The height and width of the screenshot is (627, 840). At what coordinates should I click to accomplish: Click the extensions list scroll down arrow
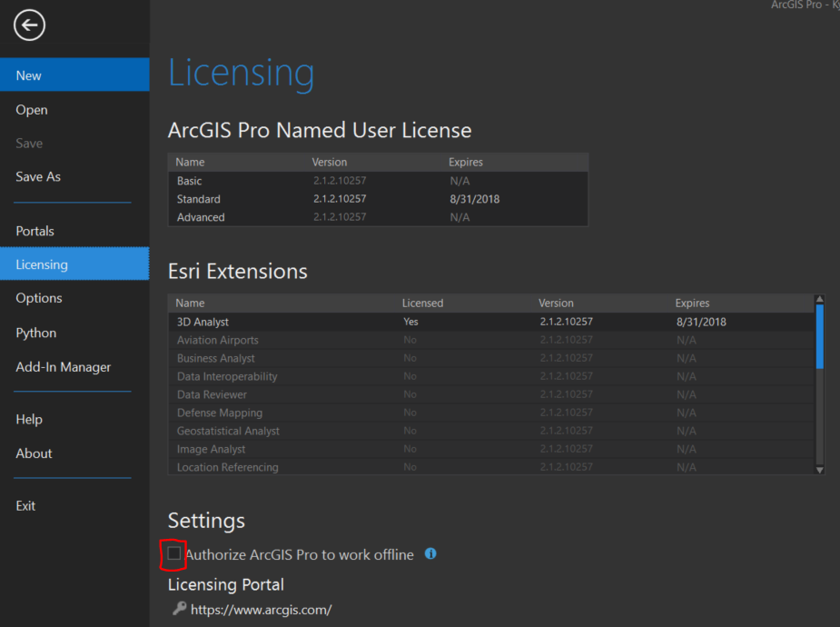(x=820, y=470)
